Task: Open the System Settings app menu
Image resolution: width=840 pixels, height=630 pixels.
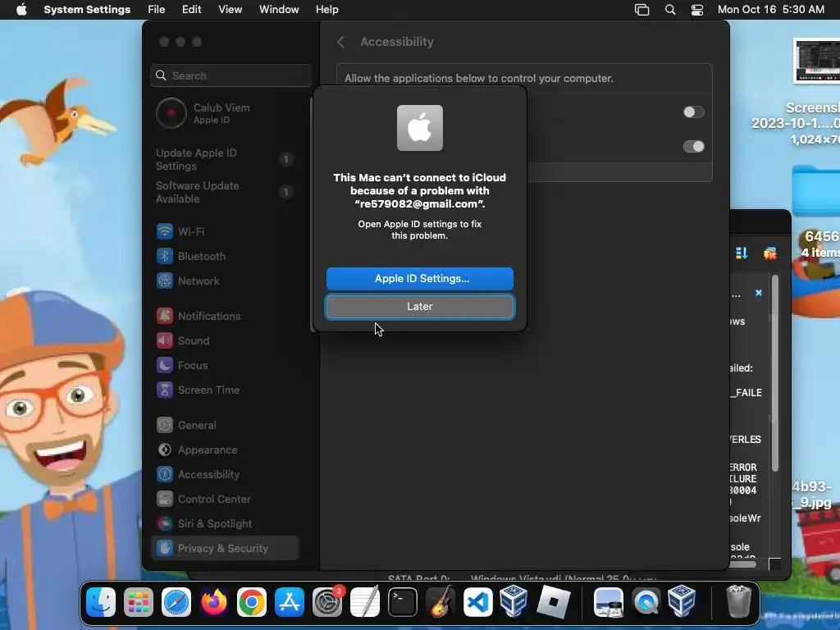Action: coord(87,9)
